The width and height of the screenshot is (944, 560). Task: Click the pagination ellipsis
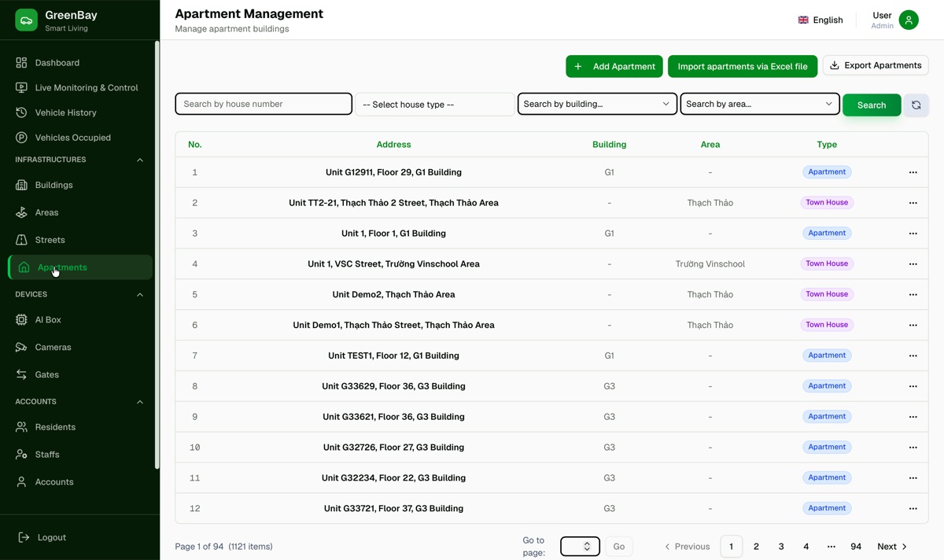tap(832, 547)
